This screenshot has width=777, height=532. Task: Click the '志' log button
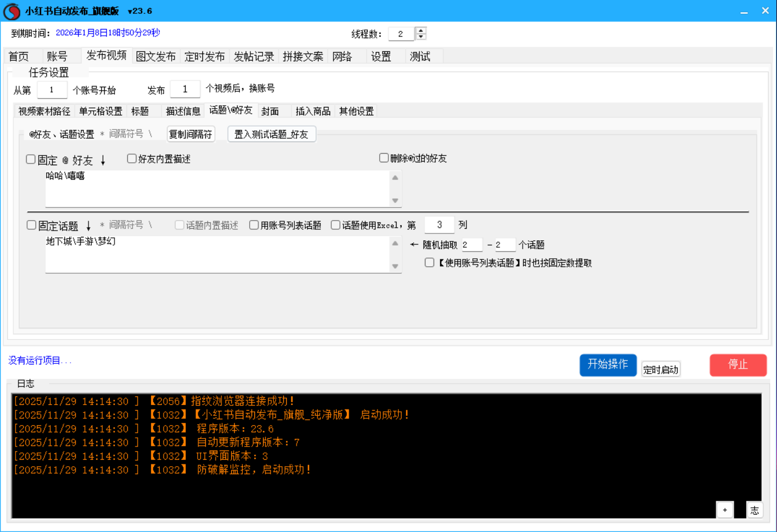point(754,509)
